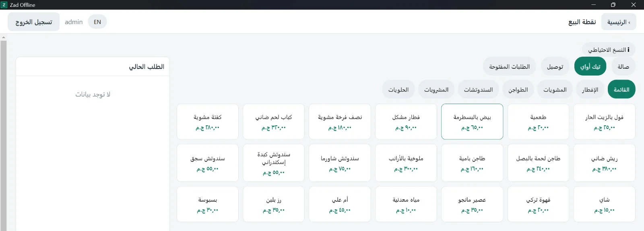Screen dimensions: 644x231
Task: Switch interface language with EN button
Action: (x=97, y=22)
